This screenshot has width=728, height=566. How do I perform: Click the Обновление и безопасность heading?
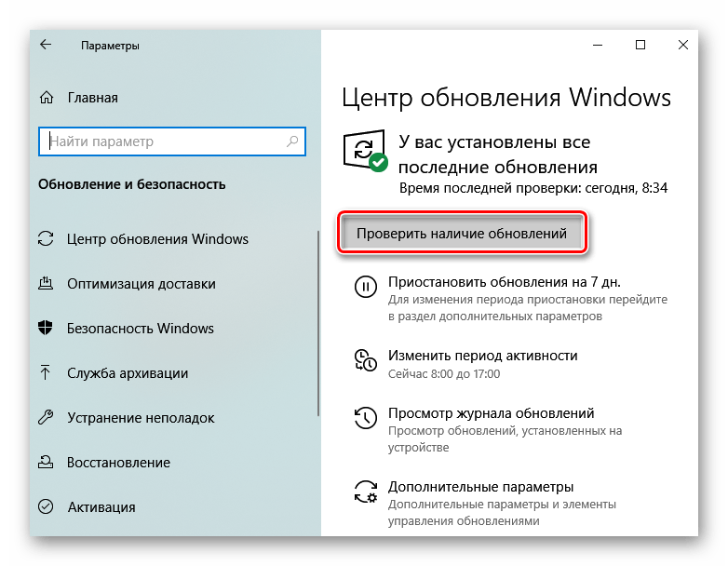coord(132,184)
